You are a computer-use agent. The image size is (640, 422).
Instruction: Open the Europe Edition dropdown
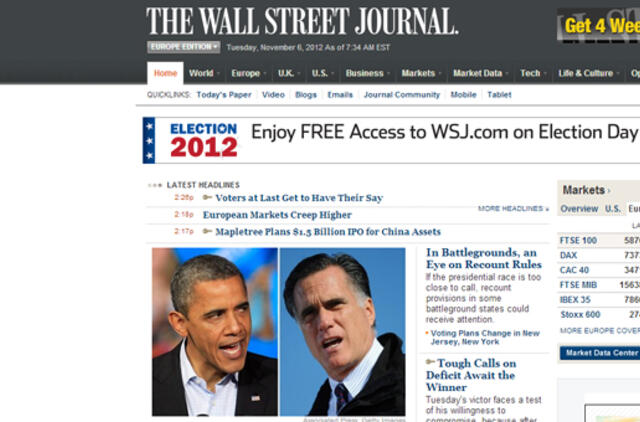(184, 47)
